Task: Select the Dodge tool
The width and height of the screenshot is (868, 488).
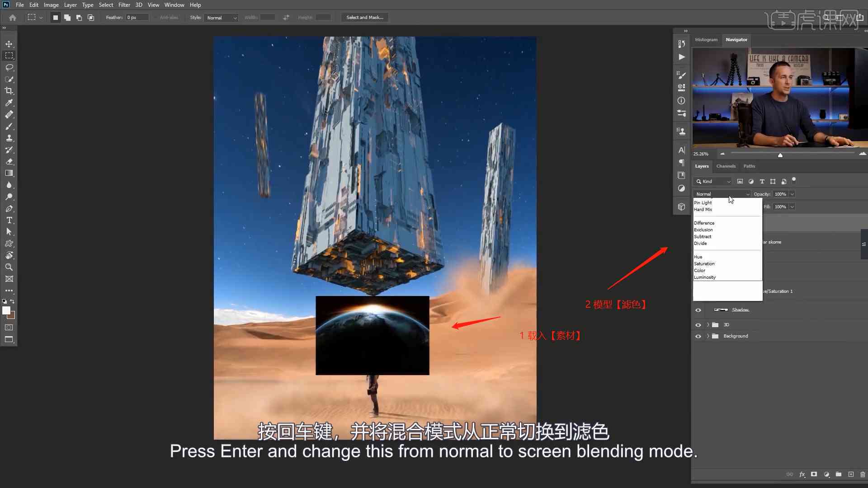Action: coord(9,197)
